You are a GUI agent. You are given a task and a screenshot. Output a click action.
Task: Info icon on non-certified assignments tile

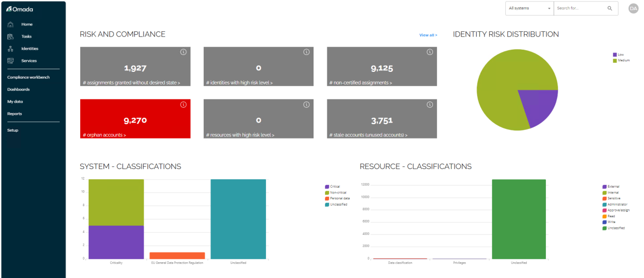click(x=430, y=52)
